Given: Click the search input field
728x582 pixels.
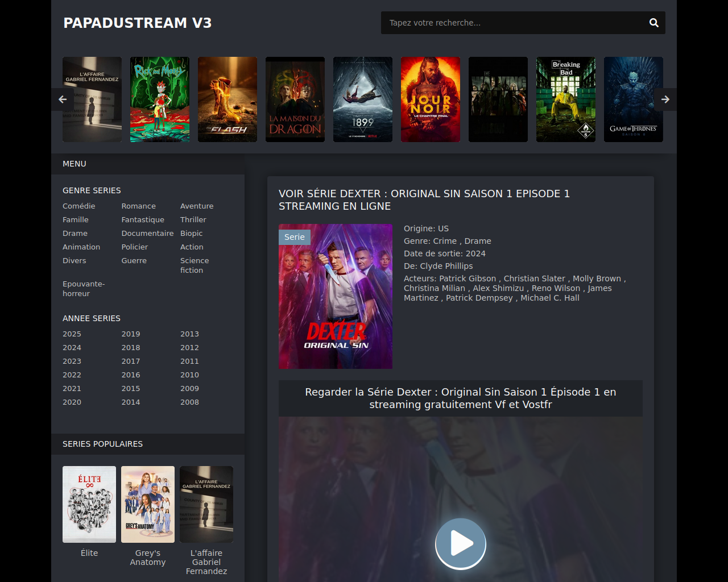Looking at the screenshot, I should pyautogui.click(x=515, y=23).
